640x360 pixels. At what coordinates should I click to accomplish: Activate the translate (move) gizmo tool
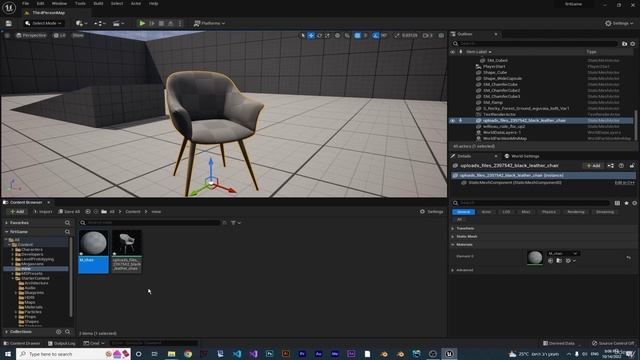tap(311, 36)
